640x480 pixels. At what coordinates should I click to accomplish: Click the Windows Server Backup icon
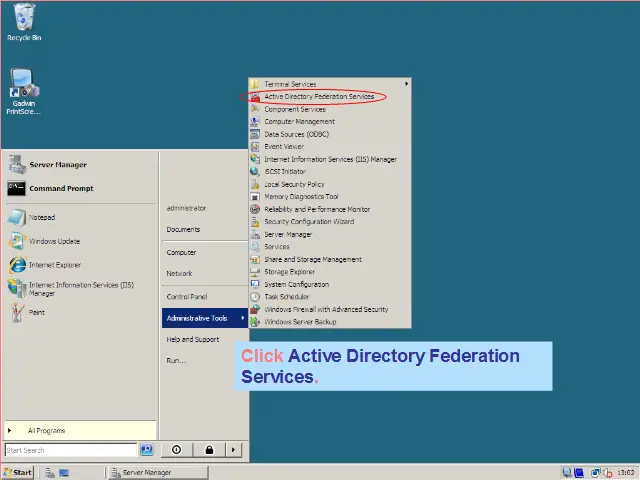tap(255, 322)
